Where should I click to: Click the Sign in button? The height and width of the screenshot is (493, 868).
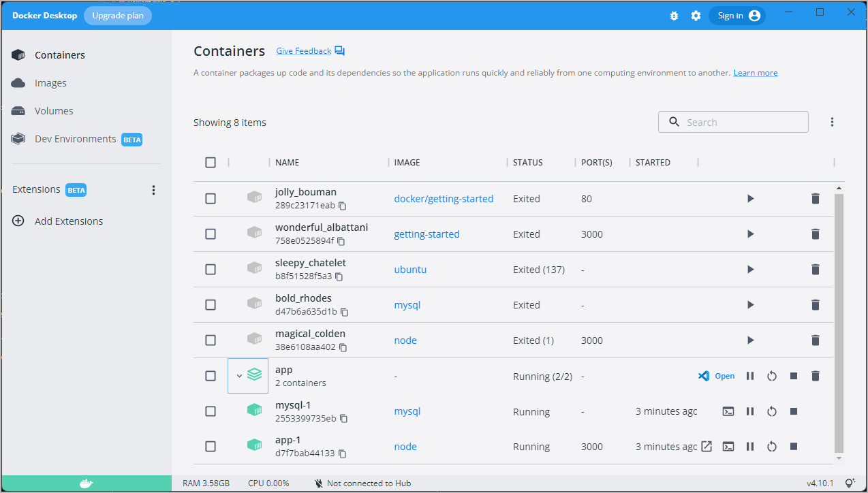737,16
